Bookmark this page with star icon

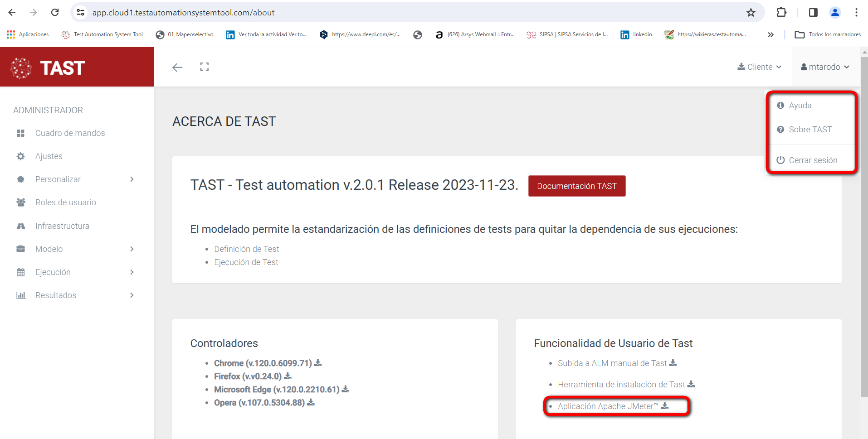tap(751, 13)
